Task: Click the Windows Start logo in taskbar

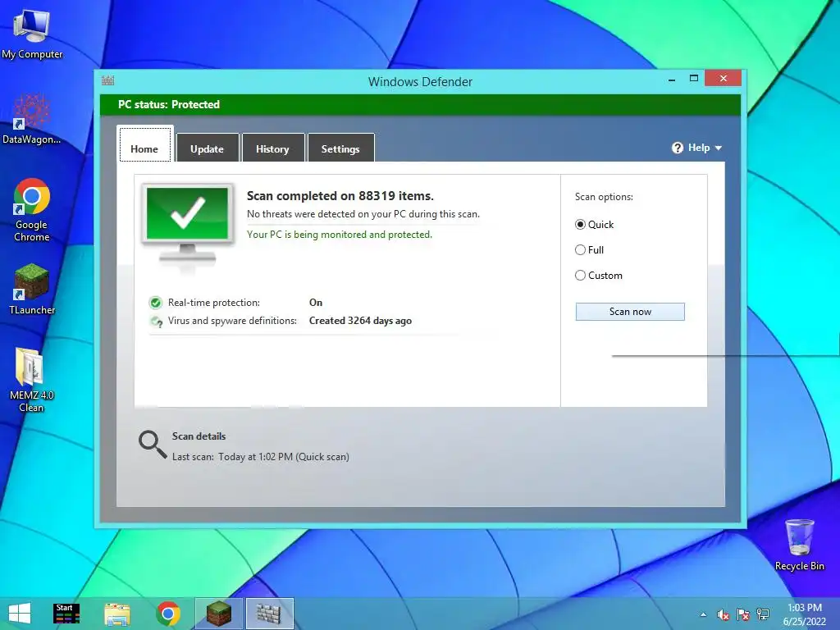Action: coord(20,614)
